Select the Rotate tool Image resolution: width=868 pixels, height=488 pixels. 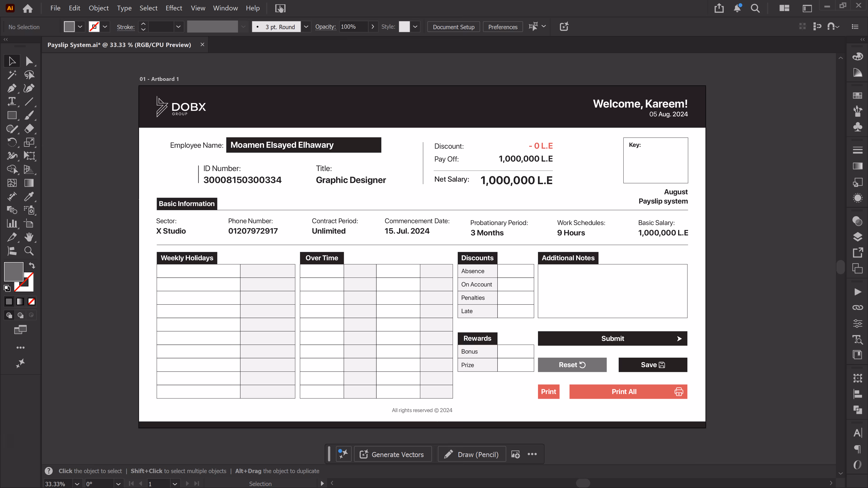(12, 142)
